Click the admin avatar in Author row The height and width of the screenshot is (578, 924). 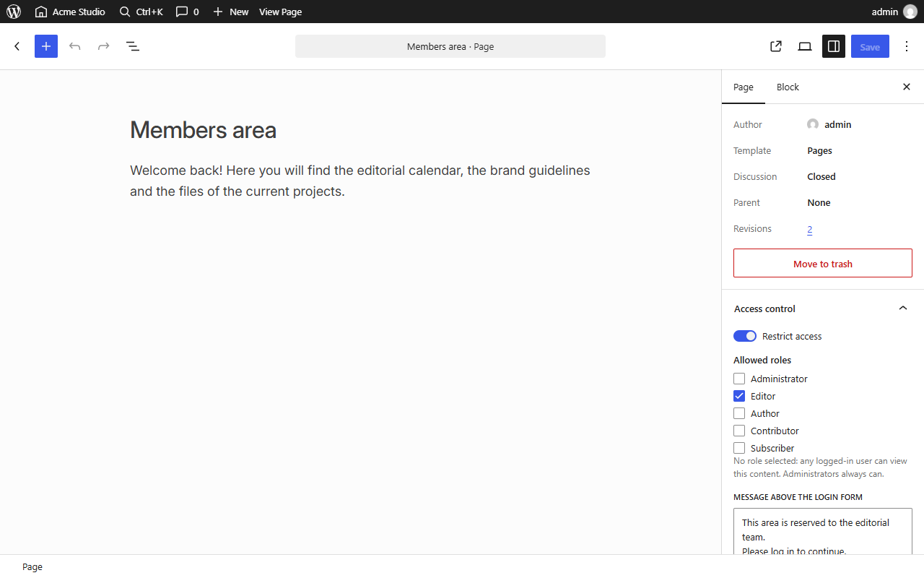click(x=813, y=124)
